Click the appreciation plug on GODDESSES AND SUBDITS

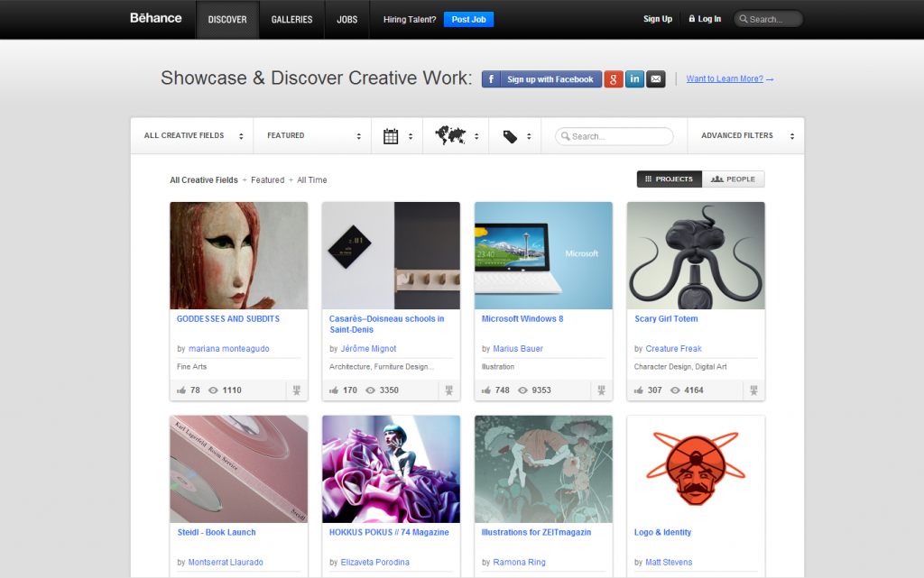tap(296, 390)
